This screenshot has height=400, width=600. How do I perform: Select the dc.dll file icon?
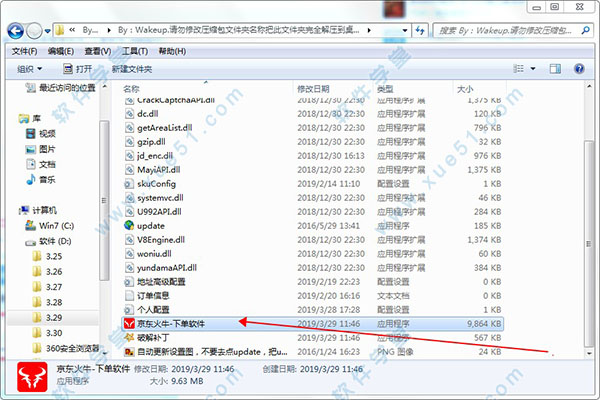129,114
